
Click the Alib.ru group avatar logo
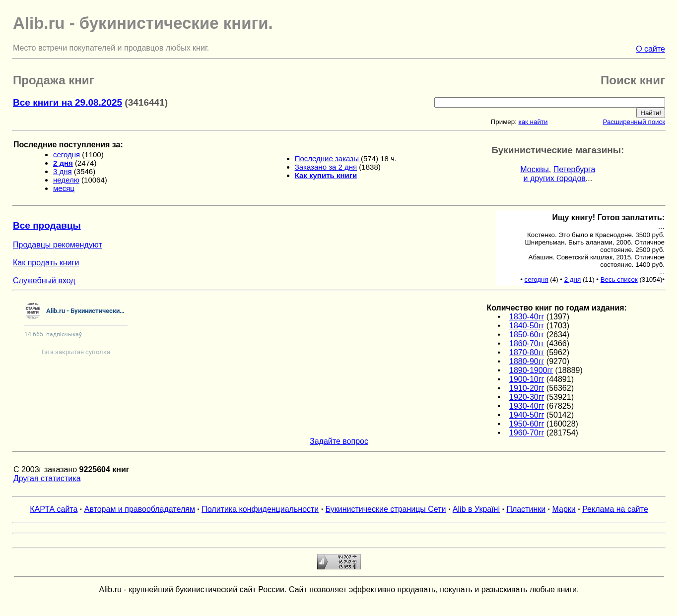tap(33, 310)
